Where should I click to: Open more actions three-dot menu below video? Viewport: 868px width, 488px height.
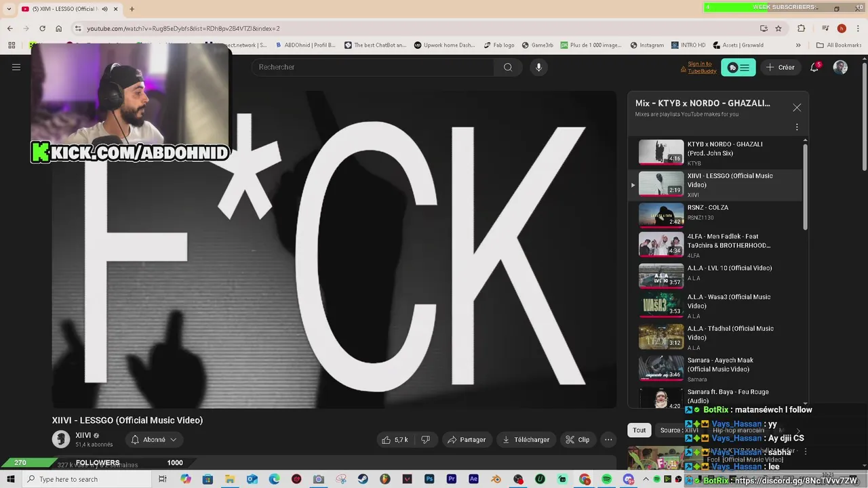tap(608, 440)
